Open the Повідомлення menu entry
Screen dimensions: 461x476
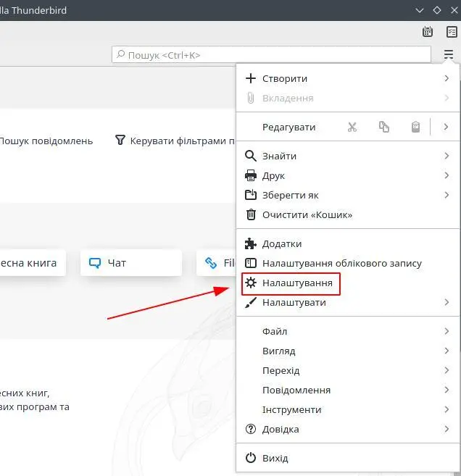(x=348, y=390)
